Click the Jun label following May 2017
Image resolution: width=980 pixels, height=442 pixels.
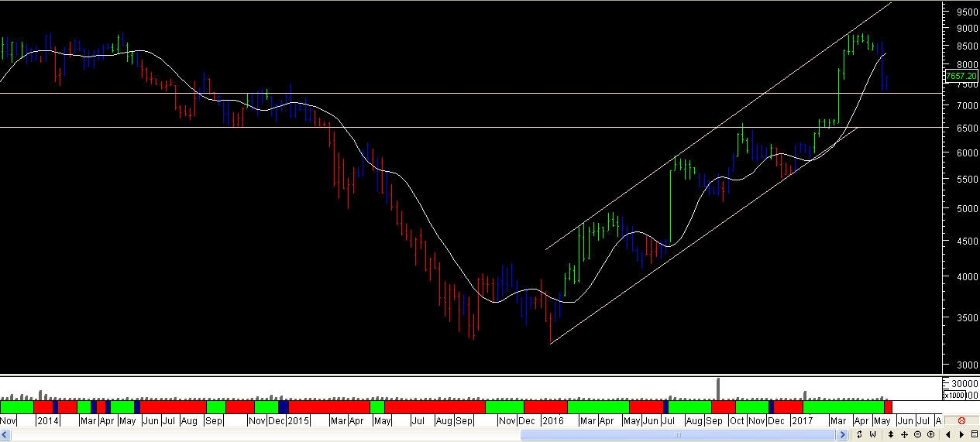(x=905, y=421)
